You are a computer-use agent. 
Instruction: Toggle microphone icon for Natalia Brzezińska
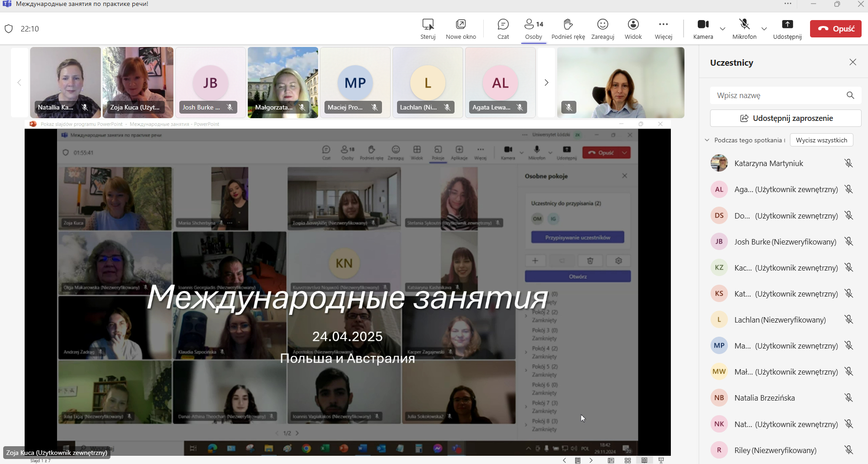click(x=848, y=398)
